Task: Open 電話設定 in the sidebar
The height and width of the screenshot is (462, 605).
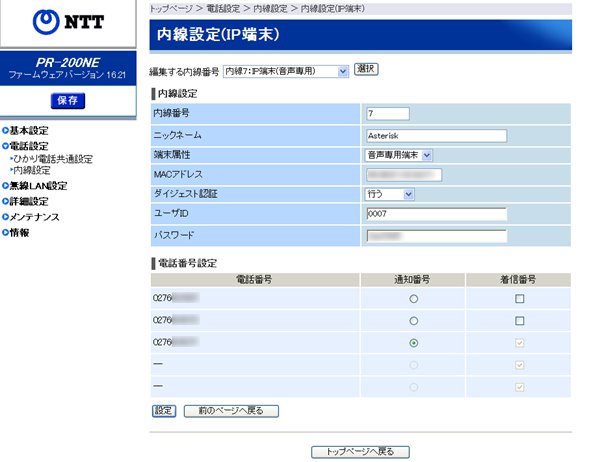Action: (x=29, y=146)
